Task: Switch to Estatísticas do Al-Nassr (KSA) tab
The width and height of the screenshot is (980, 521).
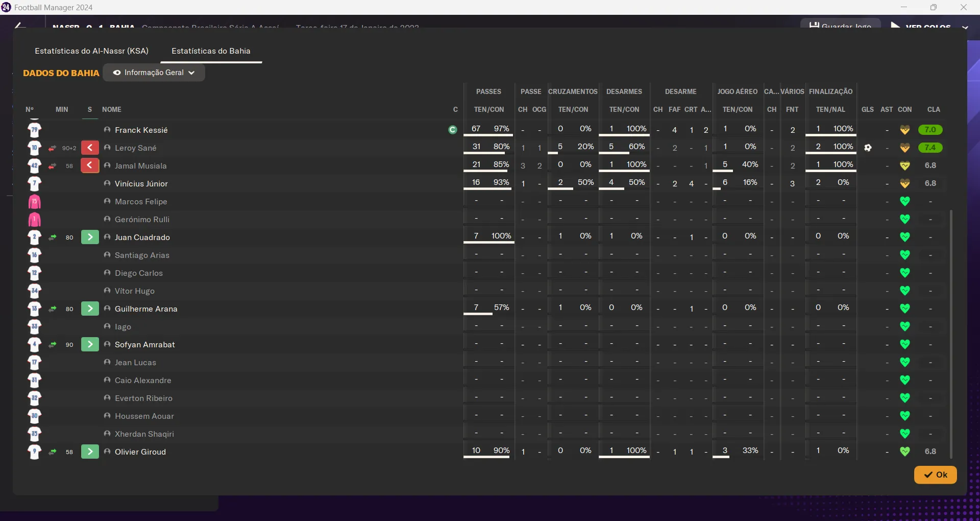Action: [x=91, y=51]
